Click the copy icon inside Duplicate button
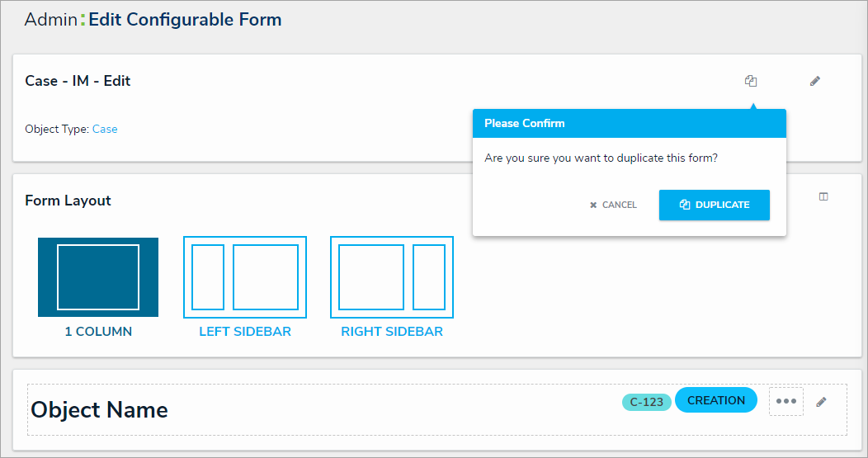 (x=685, y=205)
